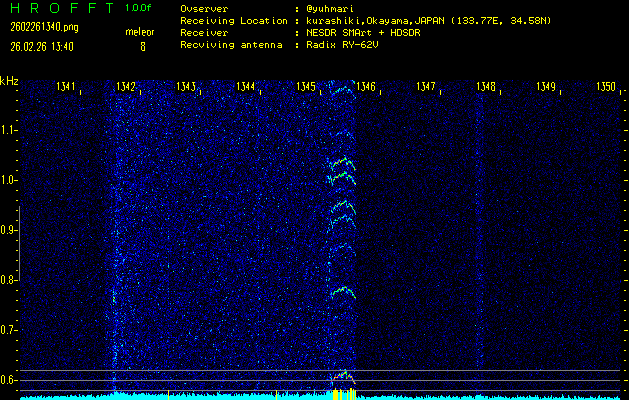Screen dimensions: 629x400
Task: Click the Receiver label
Action: (x=204, y=33)
